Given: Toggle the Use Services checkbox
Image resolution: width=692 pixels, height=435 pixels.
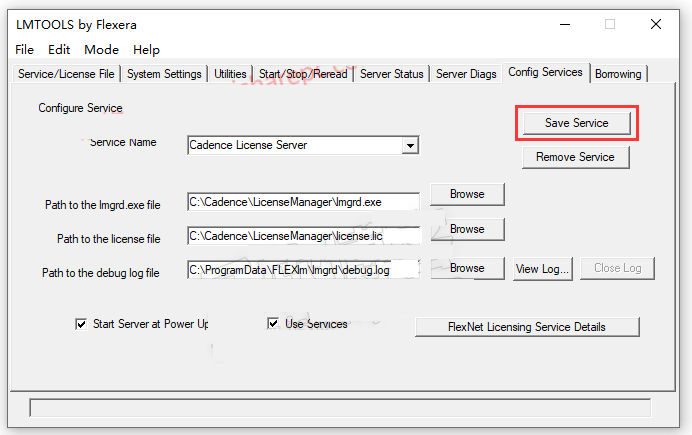Looking at the screenshot, I should pos(273,323).
